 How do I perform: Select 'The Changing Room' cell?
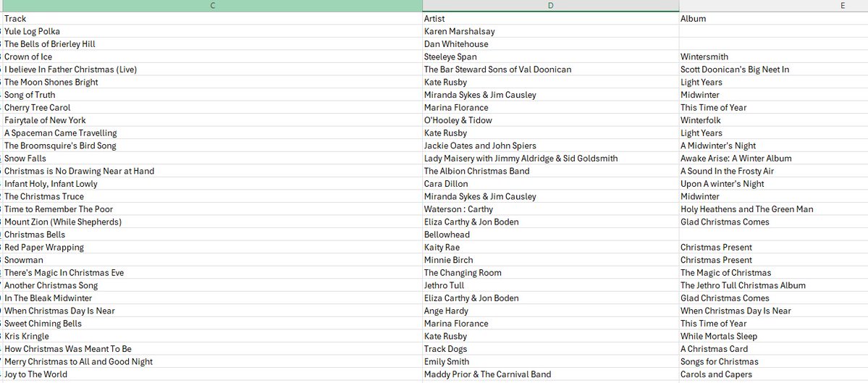point(551,273)
